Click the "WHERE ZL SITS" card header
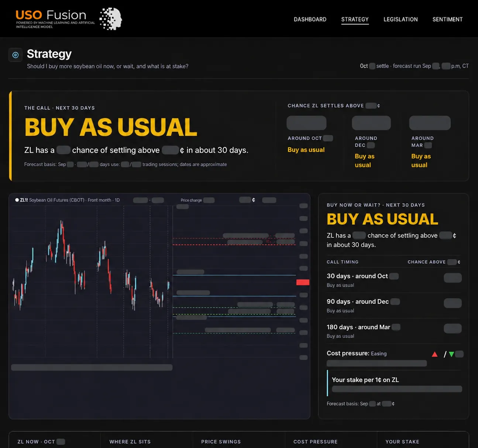This screenshot has height=448, width=478. click(x=130, y=442)
